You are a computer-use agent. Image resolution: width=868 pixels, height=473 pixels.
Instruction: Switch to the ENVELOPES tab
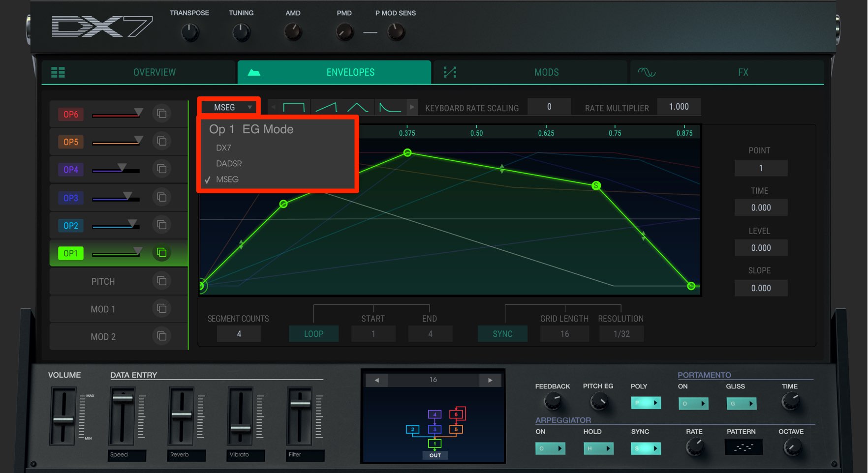[335, 72]
